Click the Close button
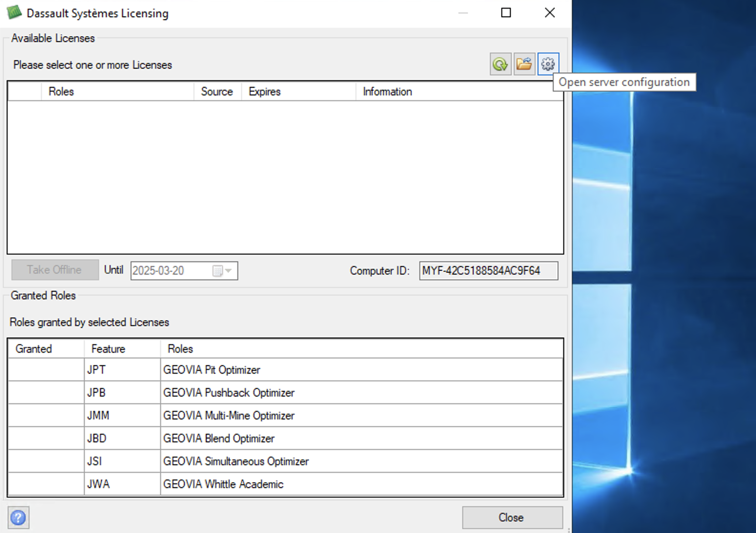This screenshot has height=533, width=756. (512, 517)
